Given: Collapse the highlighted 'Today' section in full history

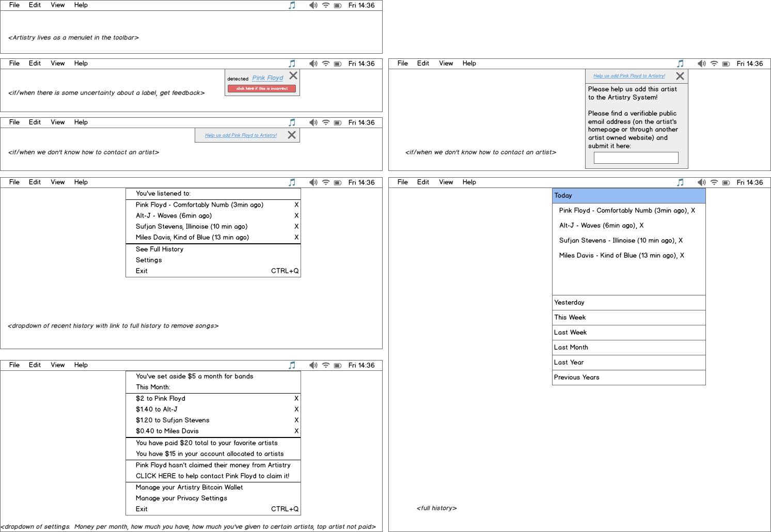Looking at the screenshot, I should 629,196.
